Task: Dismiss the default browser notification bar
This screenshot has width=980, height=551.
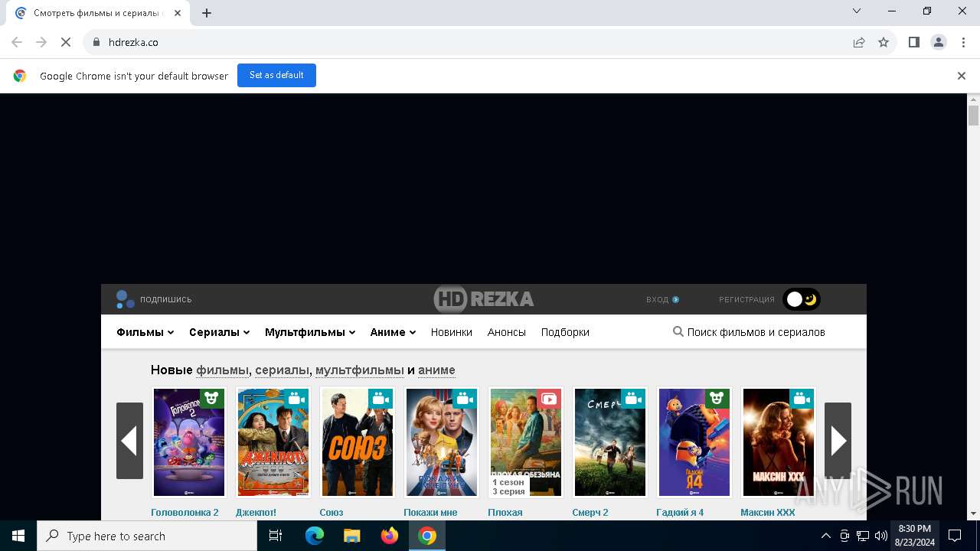Action: tap(962, 76)
